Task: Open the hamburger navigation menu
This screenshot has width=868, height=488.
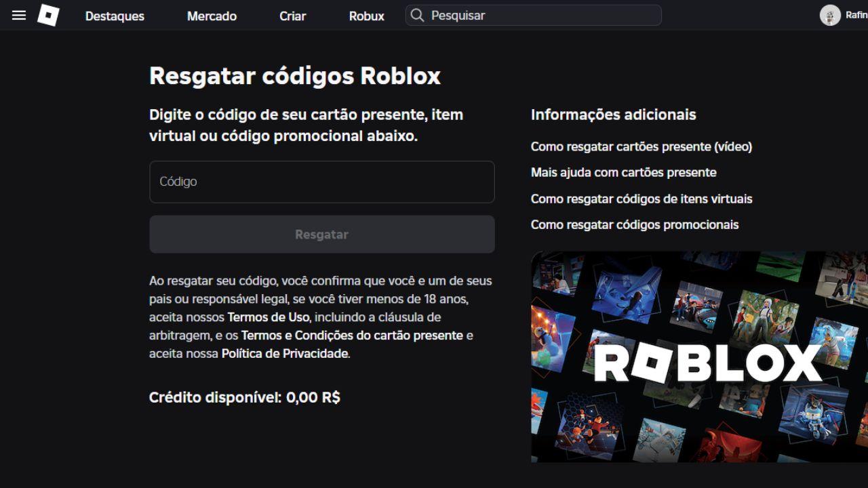Action: [19, 15]
